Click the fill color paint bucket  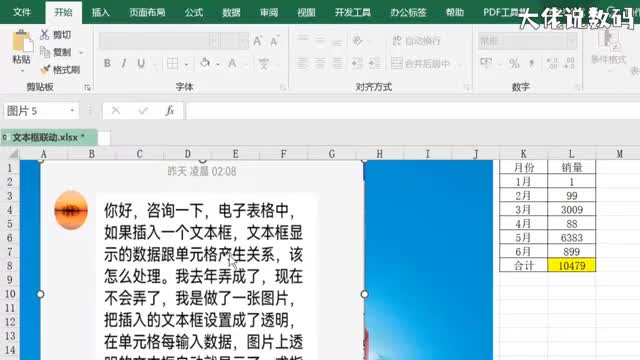tap(205, 63)
